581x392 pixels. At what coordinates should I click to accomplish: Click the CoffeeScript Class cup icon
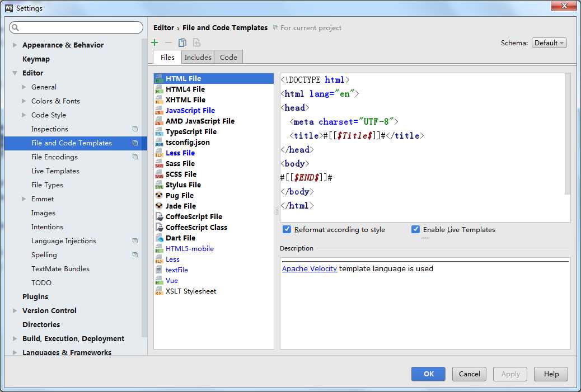(160, 227)
